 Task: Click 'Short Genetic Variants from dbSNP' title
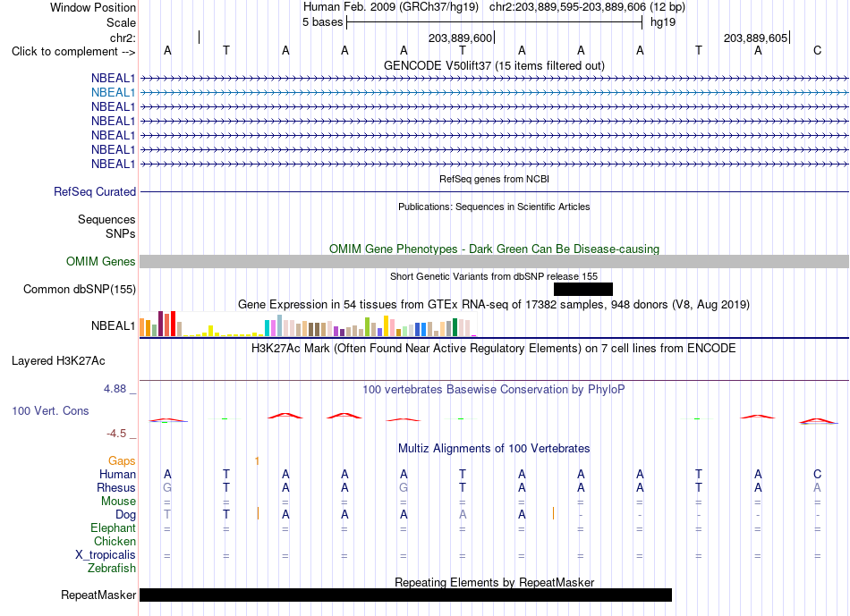(x=494, y=277)
